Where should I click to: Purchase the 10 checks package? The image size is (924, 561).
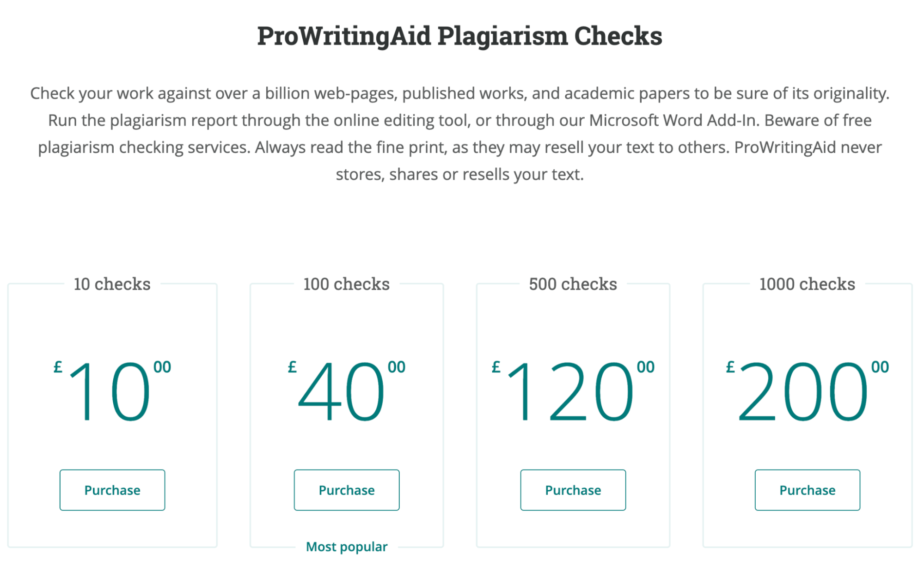(x=112, y=490)
